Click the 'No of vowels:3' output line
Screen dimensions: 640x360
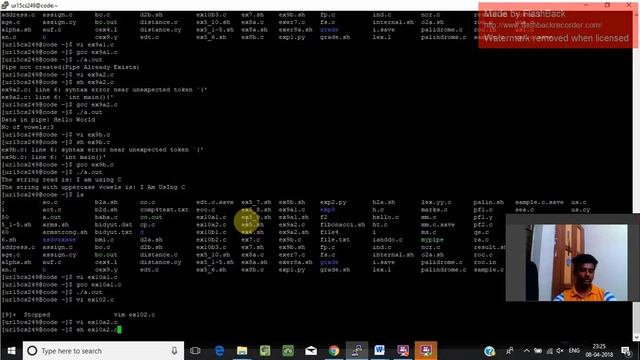coord(28,127)
